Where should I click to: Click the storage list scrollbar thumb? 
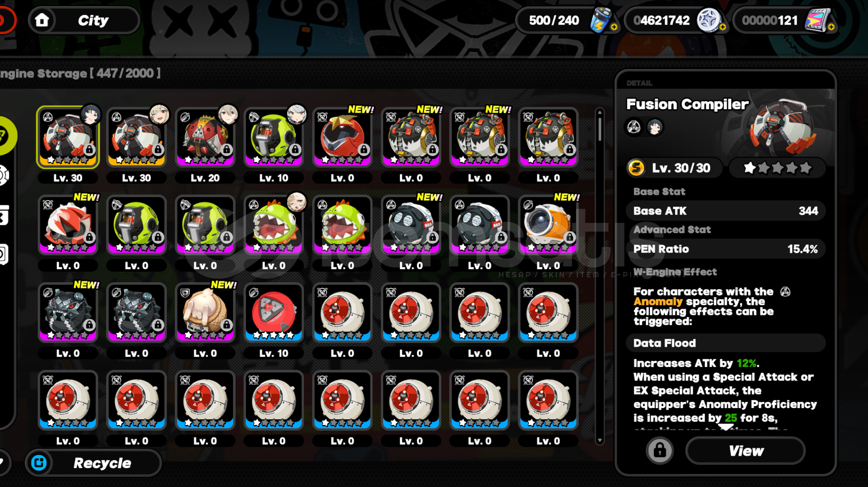click(x=599, y=129)
